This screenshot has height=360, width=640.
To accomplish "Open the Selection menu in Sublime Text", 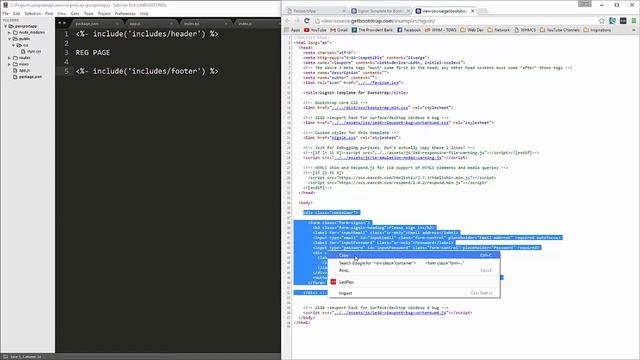I will click(33, 13).
